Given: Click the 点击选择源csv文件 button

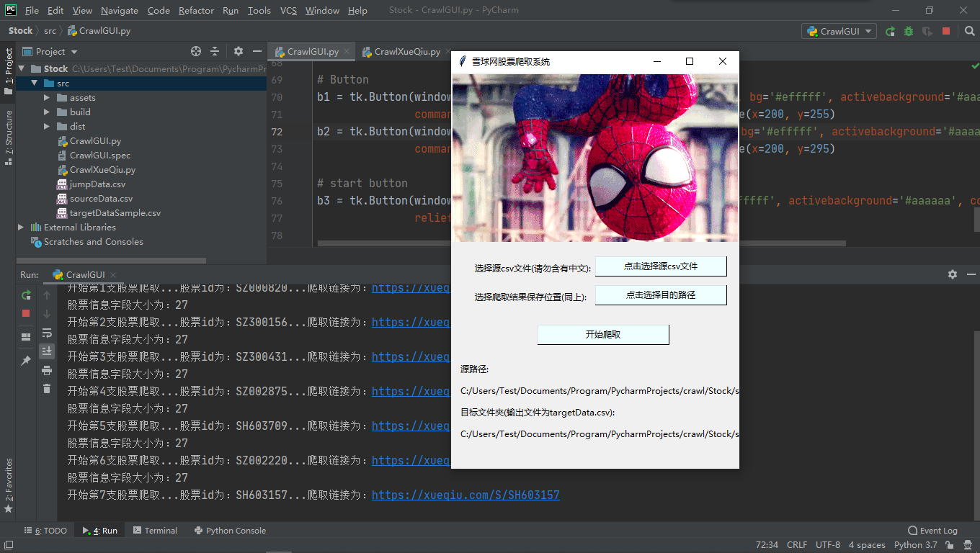Looking at the screenshot, I should [x=661, y=266].
